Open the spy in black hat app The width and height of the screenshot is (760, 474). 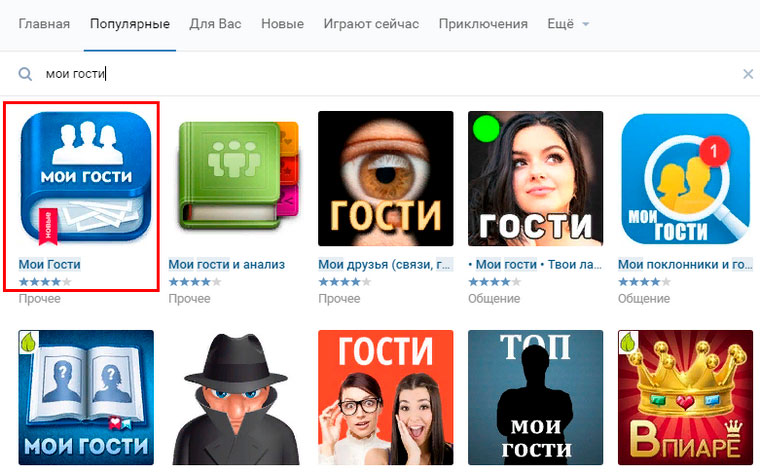236,397
